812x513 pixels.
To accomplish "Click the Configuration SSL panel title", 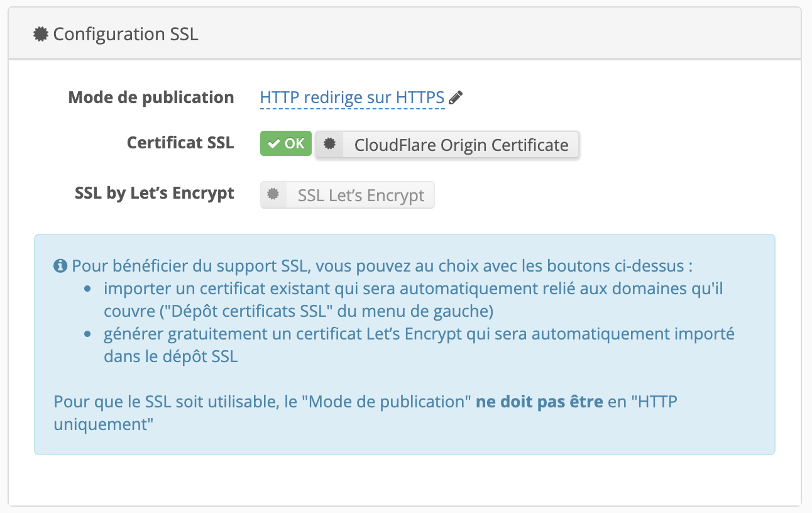I will click(x=126, y=34).
